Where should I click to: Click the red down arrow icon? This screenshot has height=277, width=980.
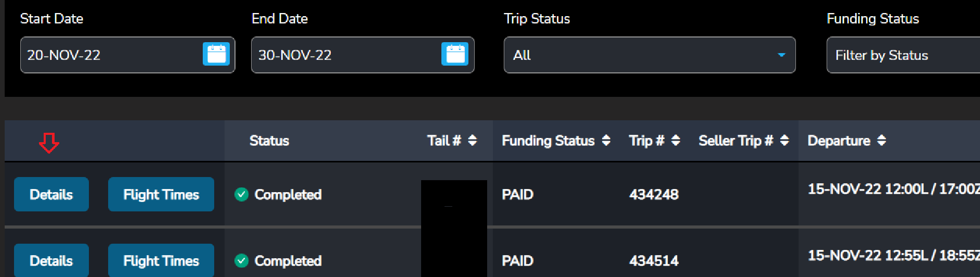49,143
